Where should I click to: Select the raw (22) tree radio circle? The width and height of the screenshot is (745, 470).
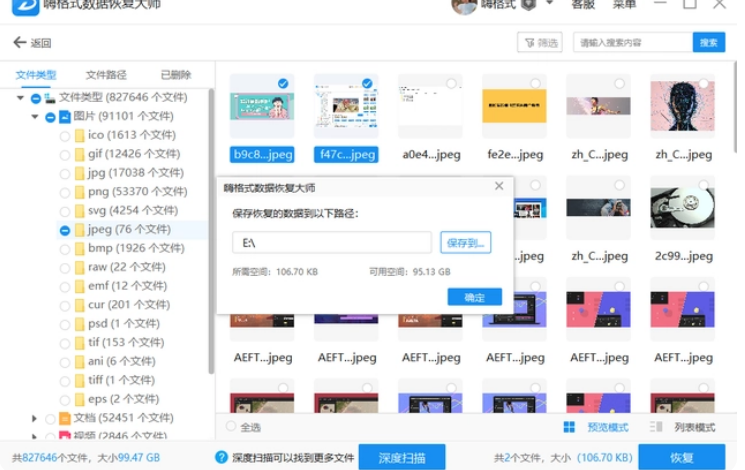tap(65, 268)
